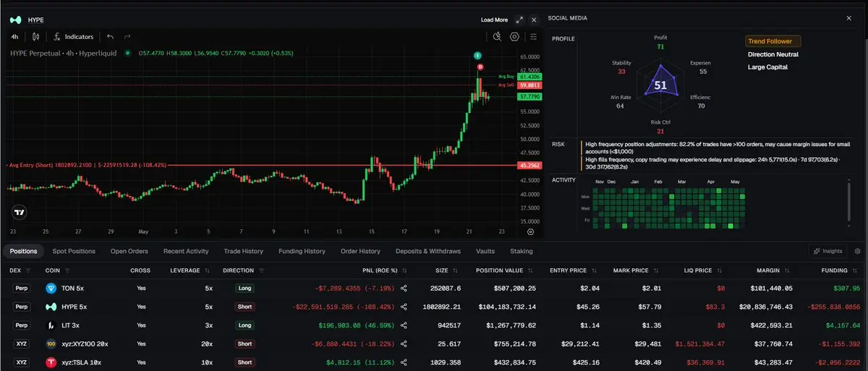Switch to the Spot Positions tab
The image size is (868, 371).
point(74,251)
